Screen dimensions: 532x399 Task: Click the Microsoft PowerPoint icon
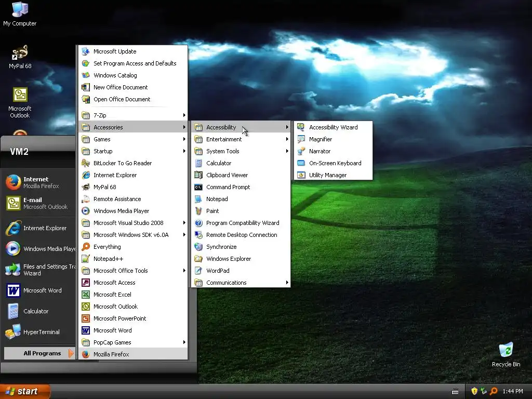point(86,318)
